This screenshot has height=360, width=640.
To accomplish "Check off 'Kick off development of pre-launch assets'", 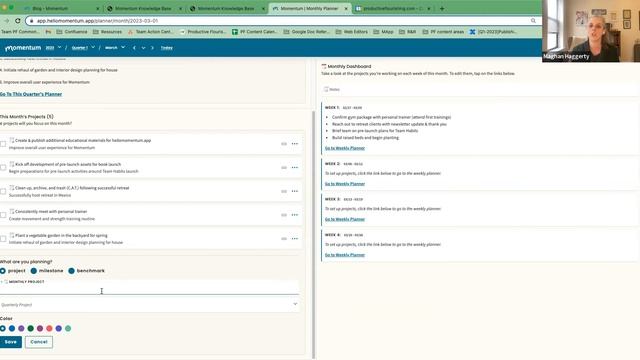I will point(3,168).
